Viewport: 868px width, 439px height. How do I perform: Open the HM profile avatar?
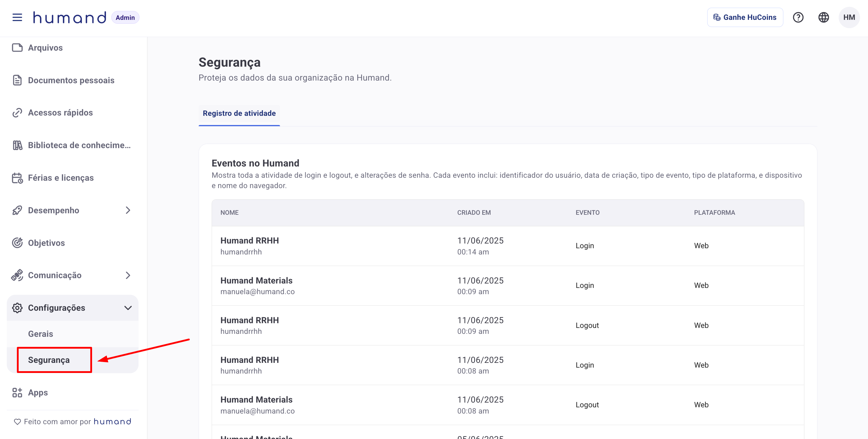click(x=849, y=17)
